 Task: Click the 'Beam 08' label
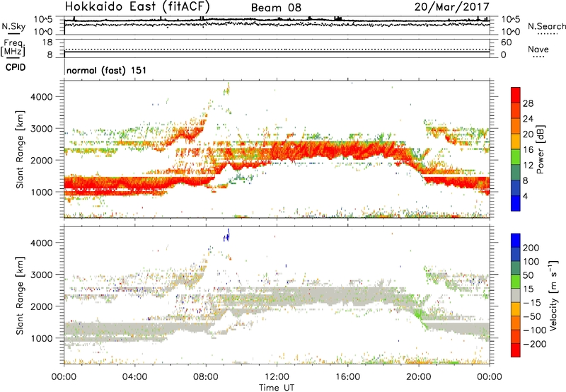coord(276,8)
